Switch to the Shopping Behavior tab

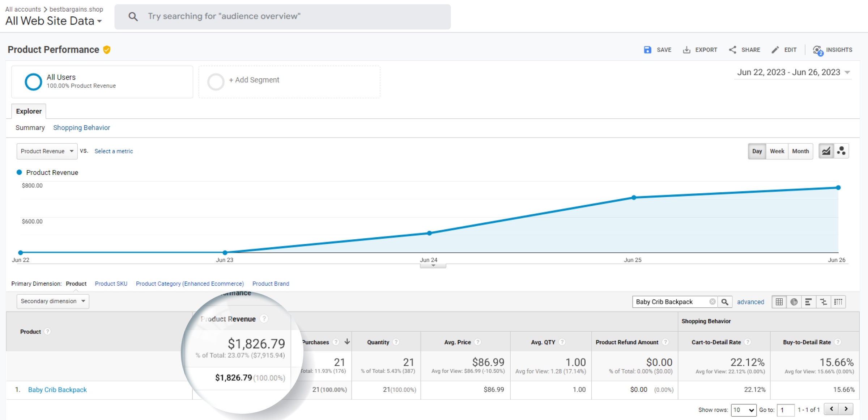pos(81,127)
